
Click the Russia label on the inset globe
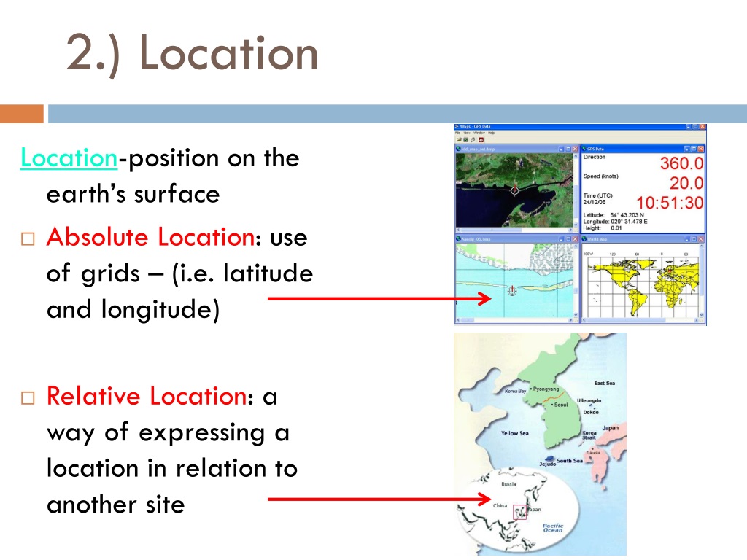pos(508,484)
